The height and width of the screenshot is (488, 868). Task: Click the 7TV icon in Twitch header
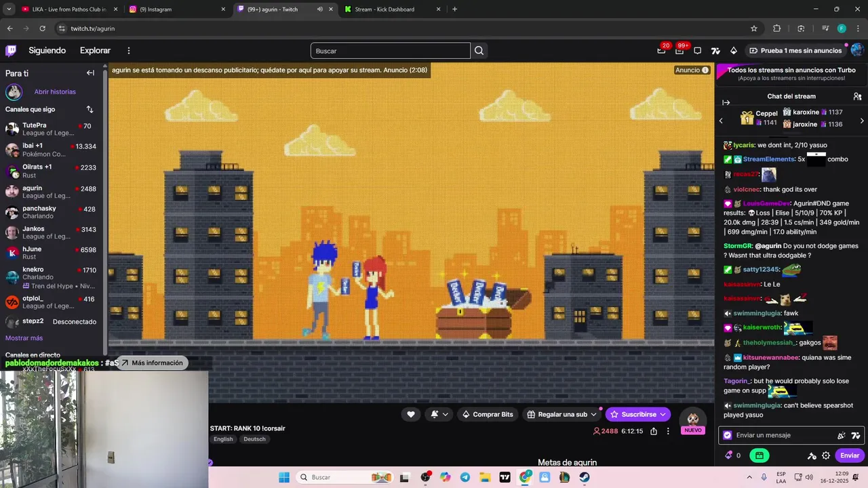click(x=715, y=51)
